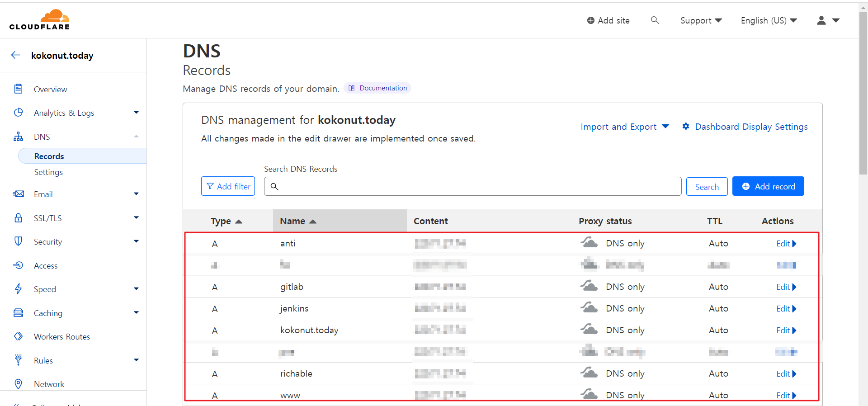Screen dimensions: 868x406
Task: Click the book icon next to Documentation
Action: point(352,88)
